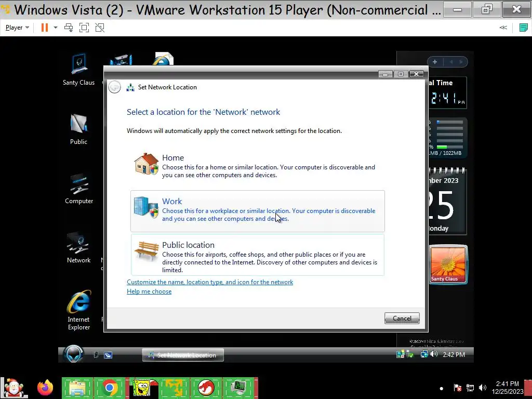
Task: Pause the virtual machine with the orange pause icon
Action: pos(45,28)
